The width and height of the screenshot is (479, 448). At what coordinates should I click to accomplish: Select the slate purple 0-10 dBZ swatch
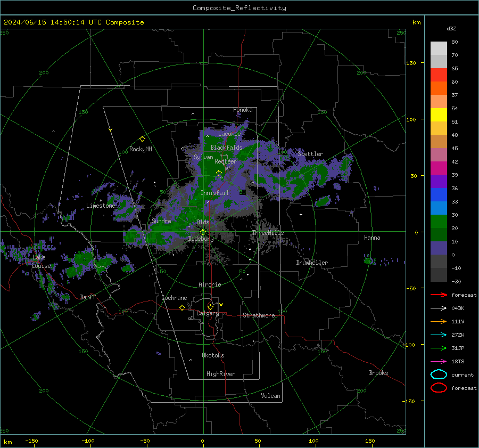(x=439, y=248)
